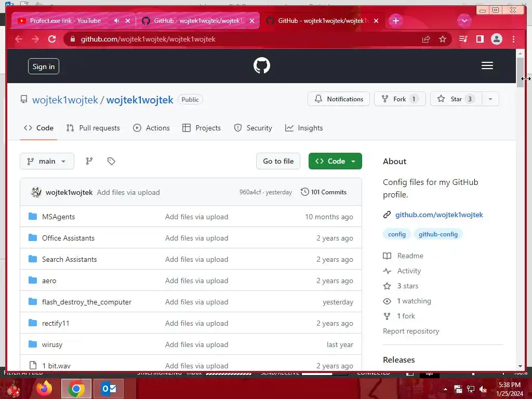The width and height of the screenshot is (532, 399).
Task: Open the 1 bit.wav file
Action: [x=56, y=366]
